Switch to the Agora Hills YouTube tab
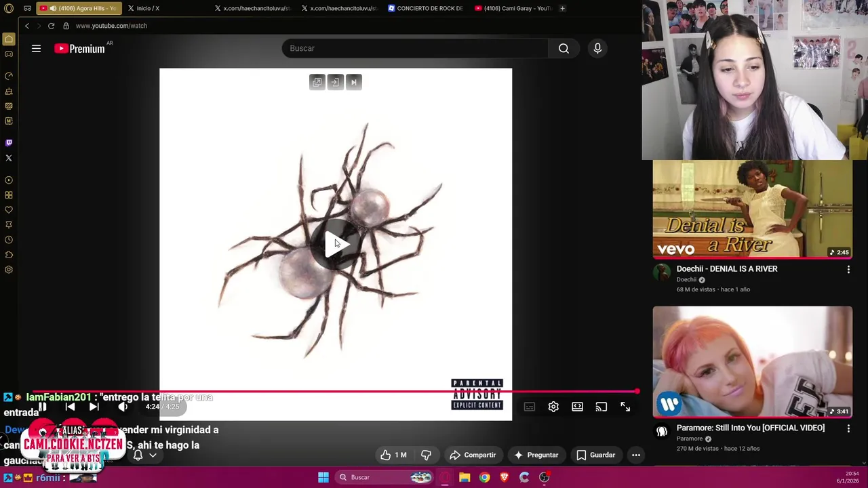The image size is (868, 488). pos(79,8)
